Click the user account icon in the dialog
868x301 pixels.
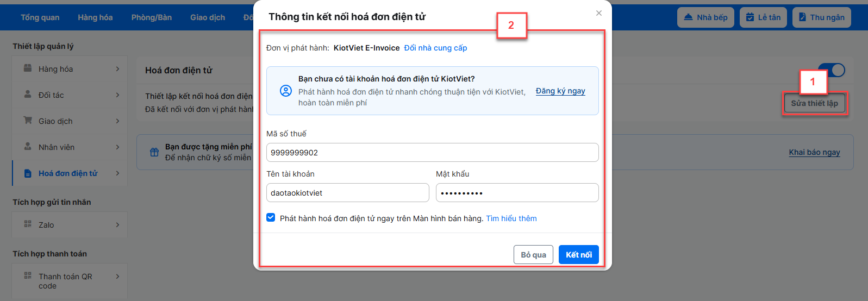286,91
